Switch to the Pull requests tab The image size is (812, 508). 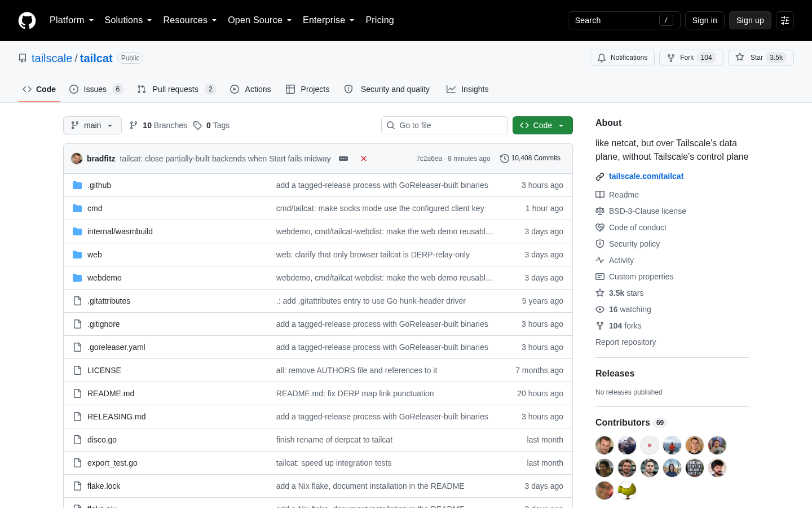coord(176,89)
